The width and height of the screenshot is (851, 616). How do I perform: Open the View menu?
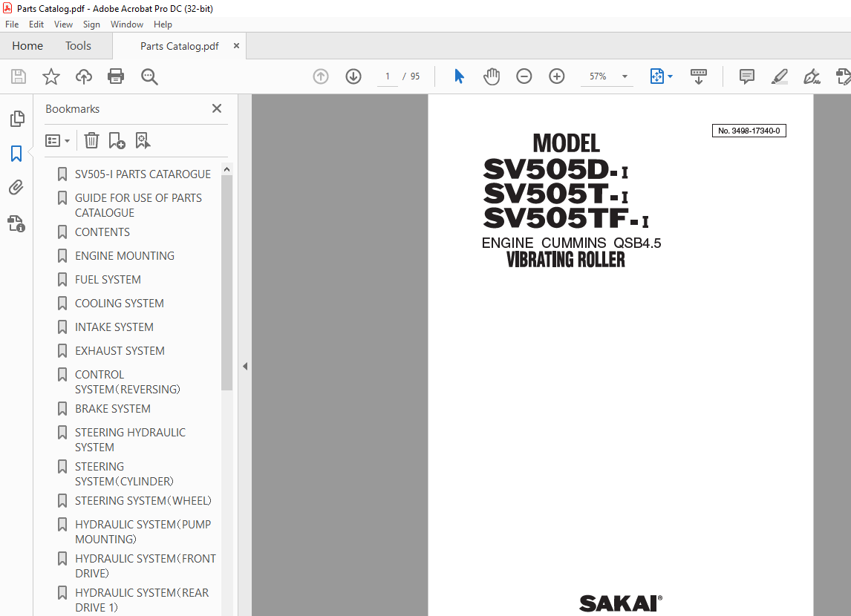(x=63, y=24)
